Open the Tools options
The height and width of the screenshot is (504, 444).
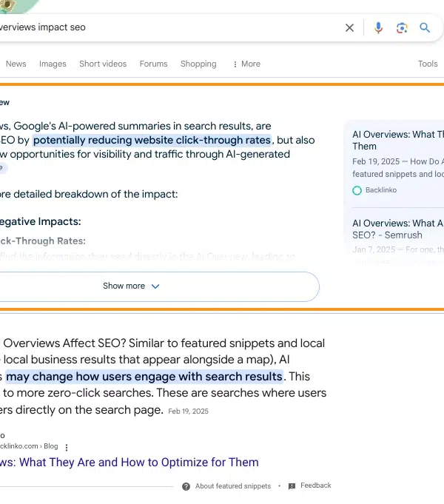(428, 64)
